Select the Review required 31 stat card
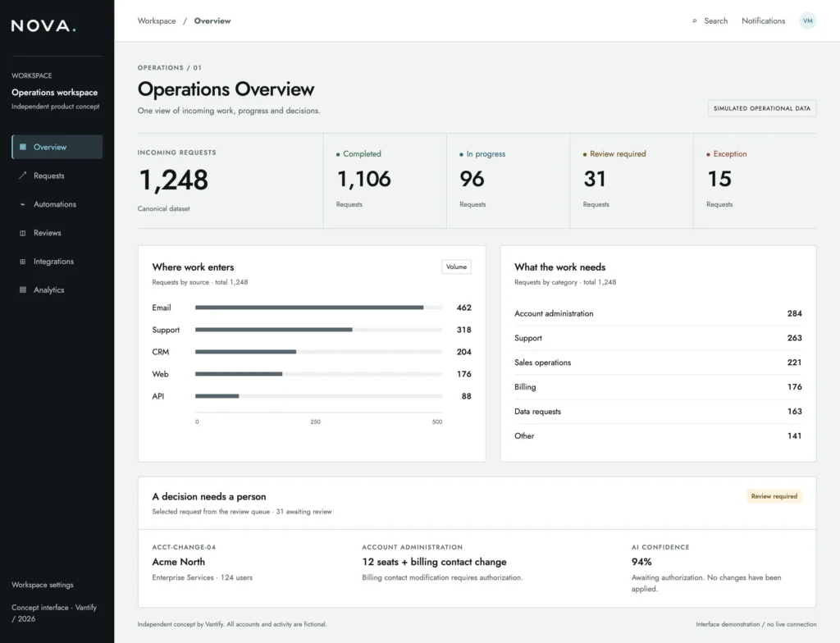 [632, 180]
